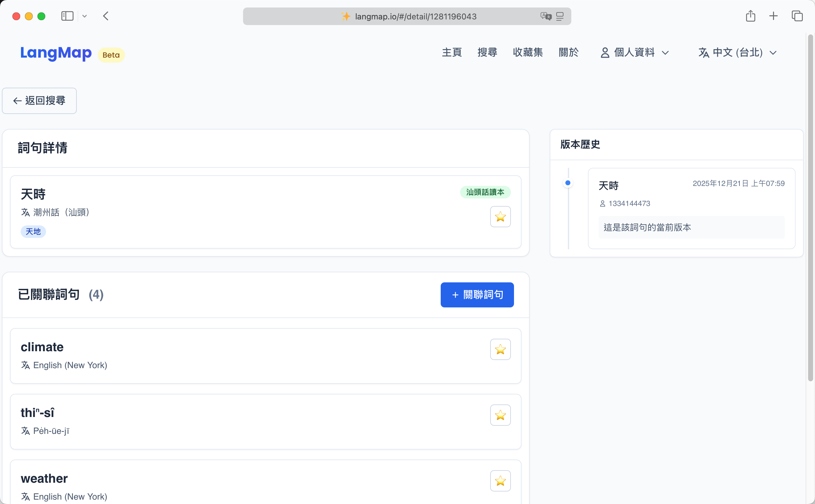Expand the 個人資料 profile dropdown
Viewport: 815px width, 504px height.
pos(635,53)
